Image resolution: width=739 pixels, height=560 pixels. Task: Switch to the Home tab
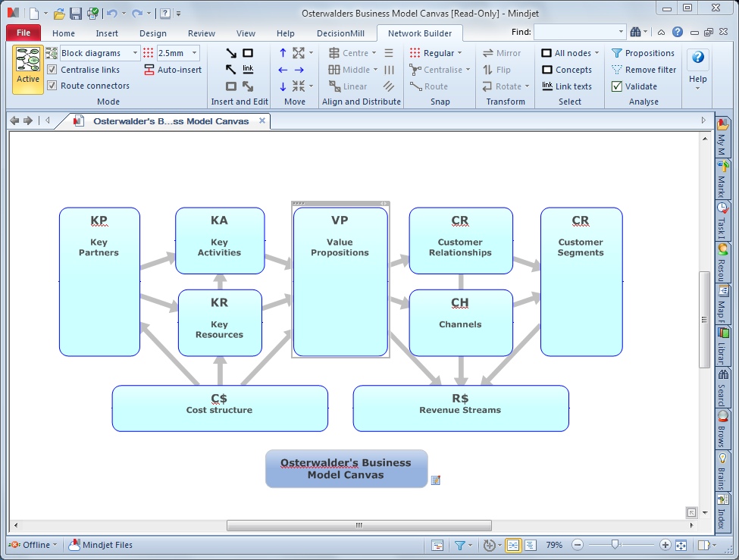64,33
